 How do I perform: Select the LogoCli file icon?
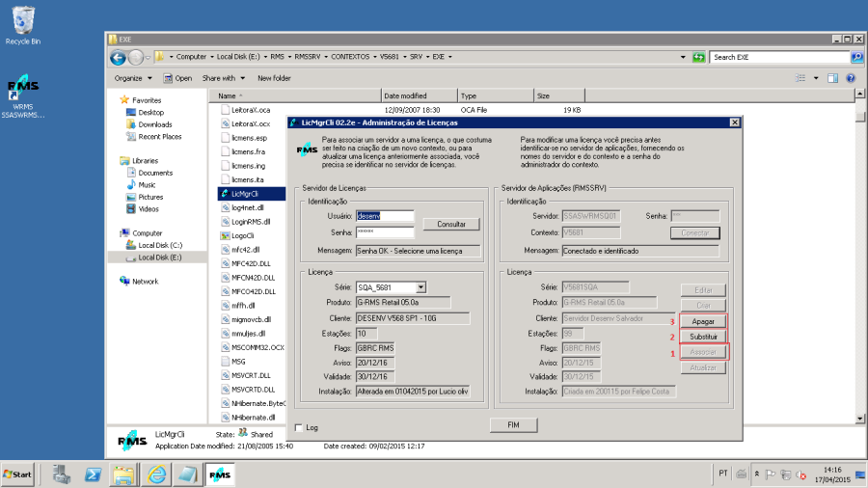(225, 235)
